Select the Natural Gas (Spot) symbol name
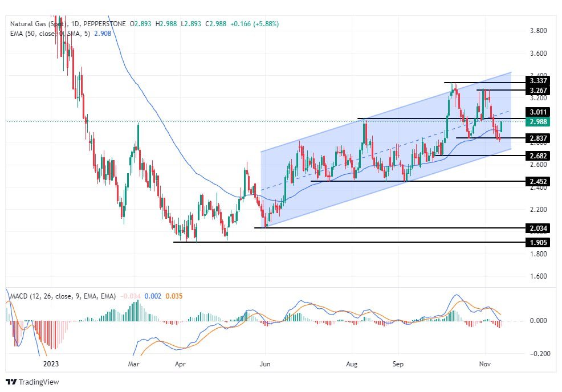 click(37, 24)
